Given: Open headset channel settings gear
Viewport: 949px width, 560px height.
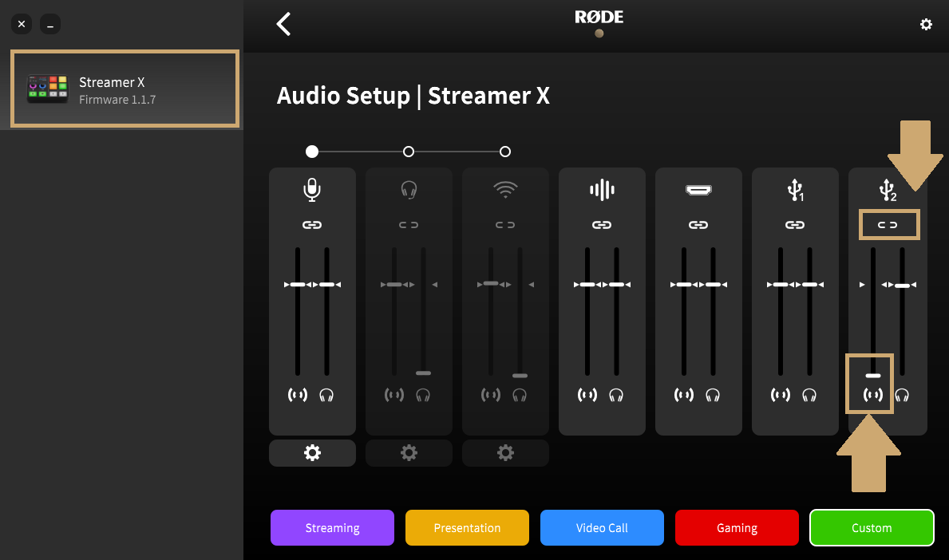Looking at the screenshot, I should click(409, 453).
